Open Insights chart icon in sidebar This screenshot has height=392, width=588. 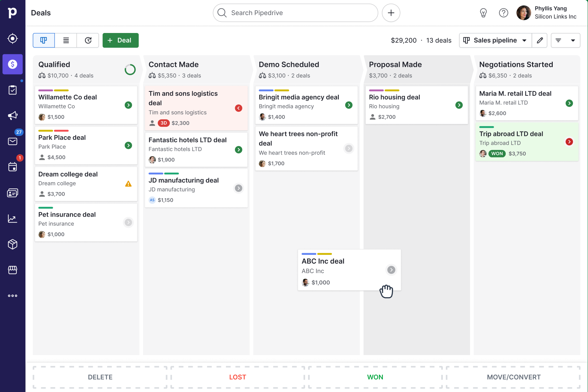12,219
